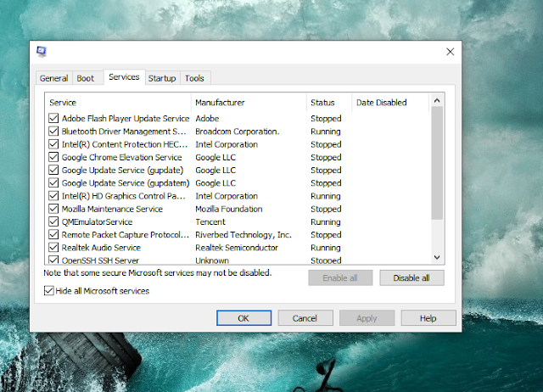This screenshot has height=392, width=543.
Task: Switch to the General tab
Action: 53,78
